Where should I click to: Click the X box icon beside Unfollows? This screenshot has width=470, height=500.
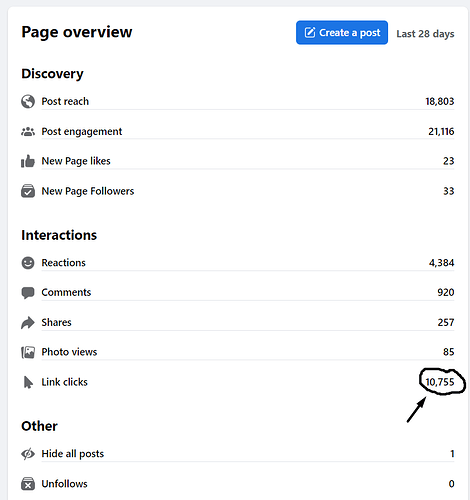click(28, 484)
